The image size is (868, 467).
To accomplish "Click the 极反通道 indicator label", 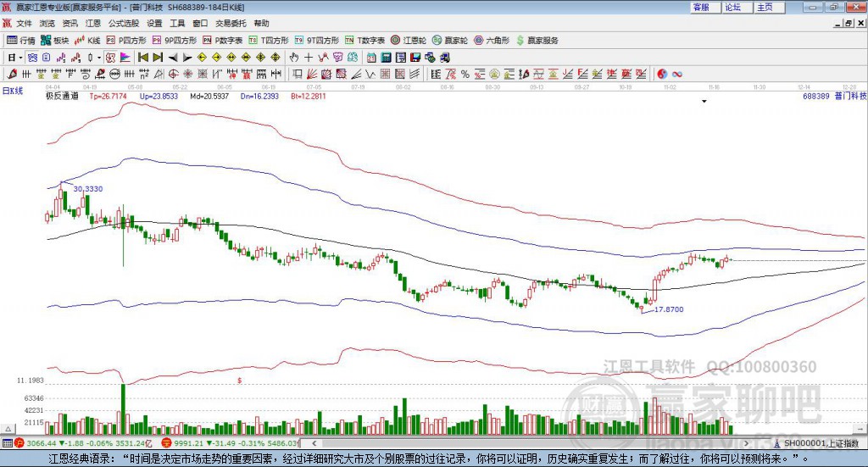I will [62, 96].
